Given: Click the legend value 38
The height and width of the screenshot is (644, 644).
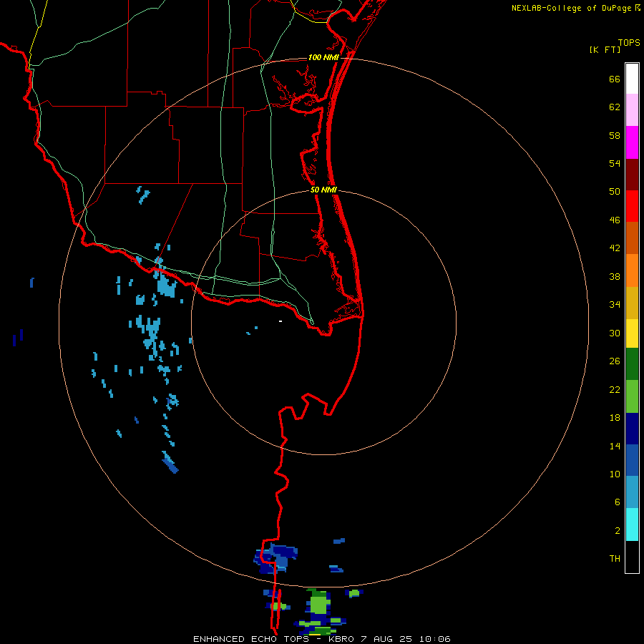Looking at the screenshot, I should tap(615, 277).
